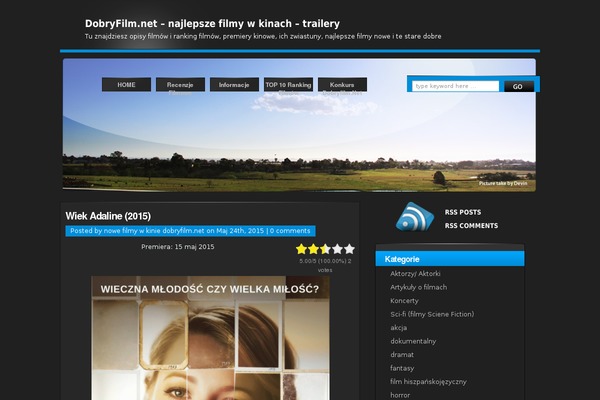Select dokumentalny category

pyautogui.click(x=413, y=341)
